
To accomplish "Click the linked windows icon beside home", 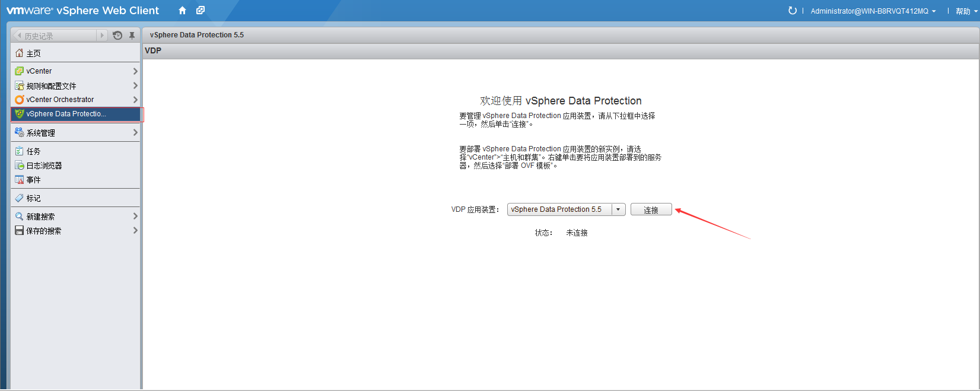I will click(x=201, y=10).
